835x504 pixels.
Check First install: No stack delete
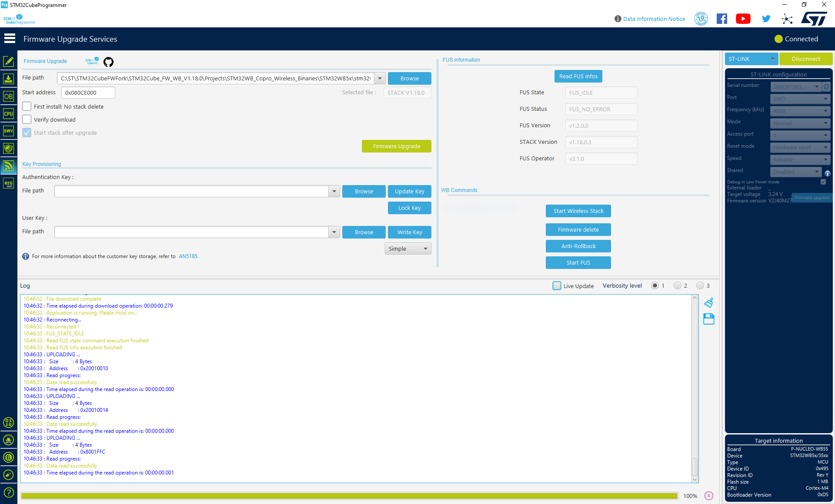pos(27,106)
